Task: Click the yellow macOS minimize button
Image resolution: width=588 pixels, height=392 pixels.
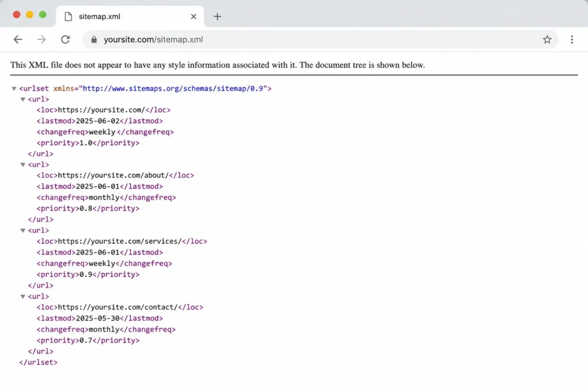Action: (30, 14)
